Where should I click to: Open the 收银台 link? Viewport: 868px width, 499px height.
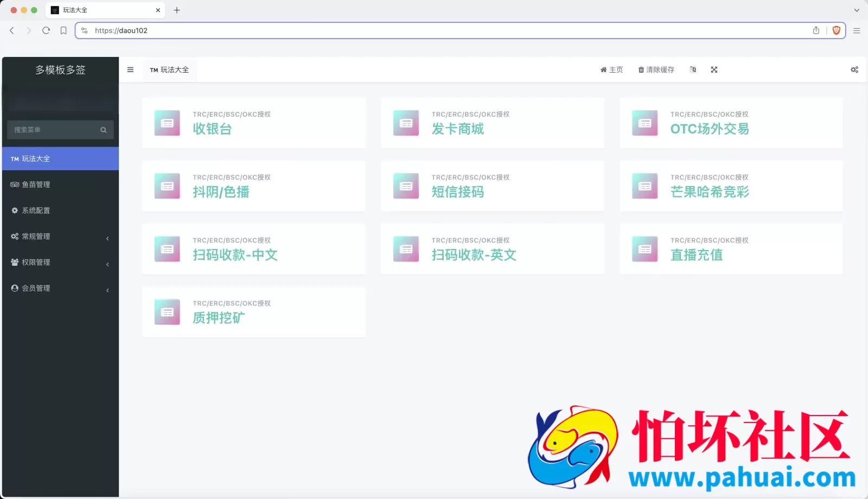[212, 129]
